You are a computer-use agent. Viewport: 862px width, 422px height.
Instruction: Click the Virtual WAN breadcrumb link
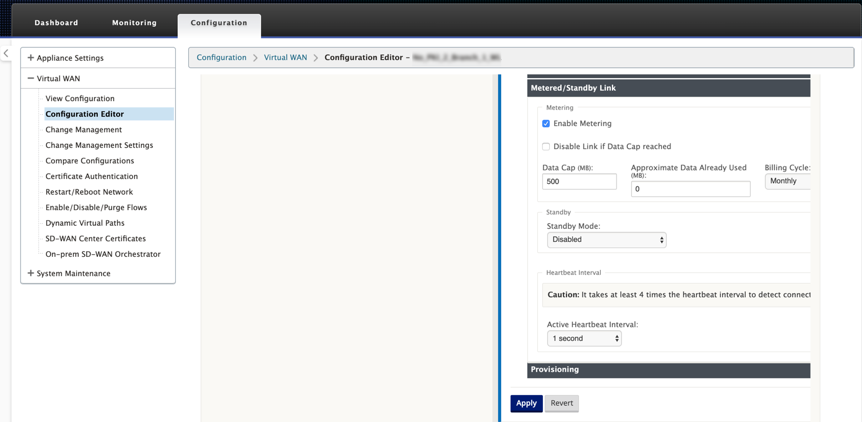(285, 57)
